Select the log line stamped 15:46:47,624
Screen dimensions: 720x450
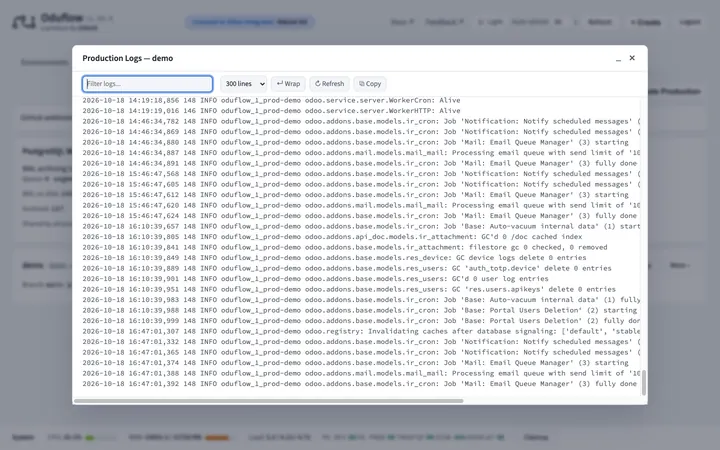point(360,216)
